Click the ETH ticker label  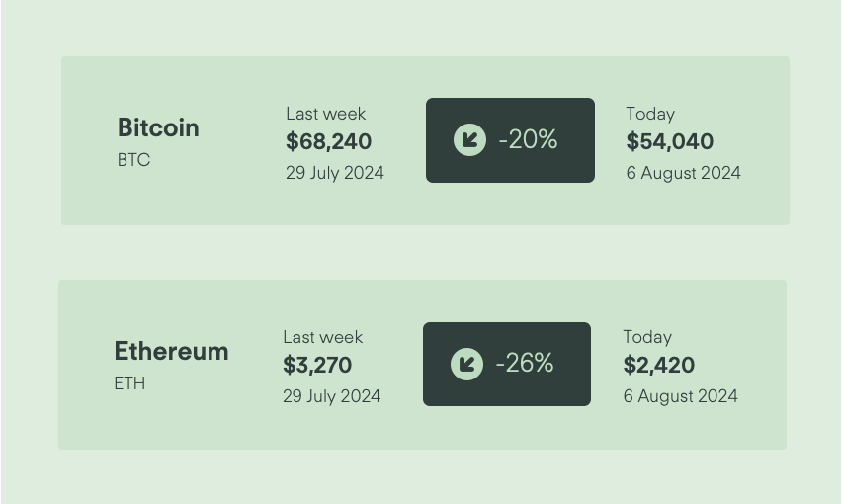coord(129,383)
